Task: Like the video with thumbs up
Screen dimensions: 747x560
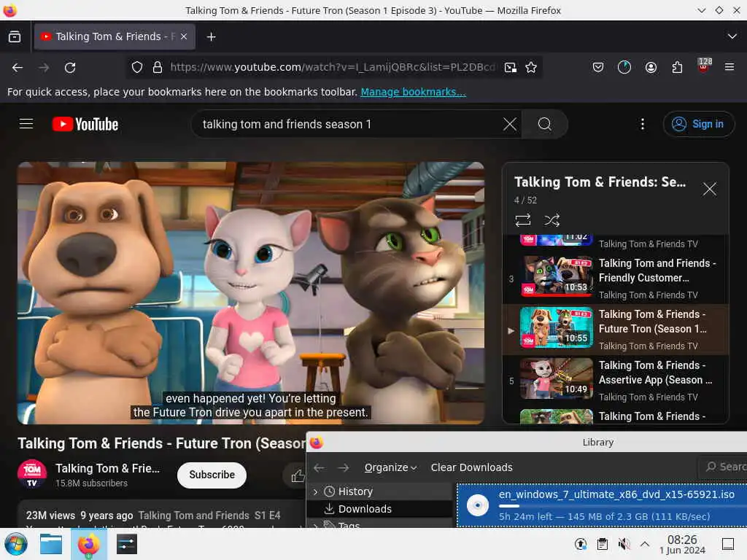Action: click(x=298, y=475)
